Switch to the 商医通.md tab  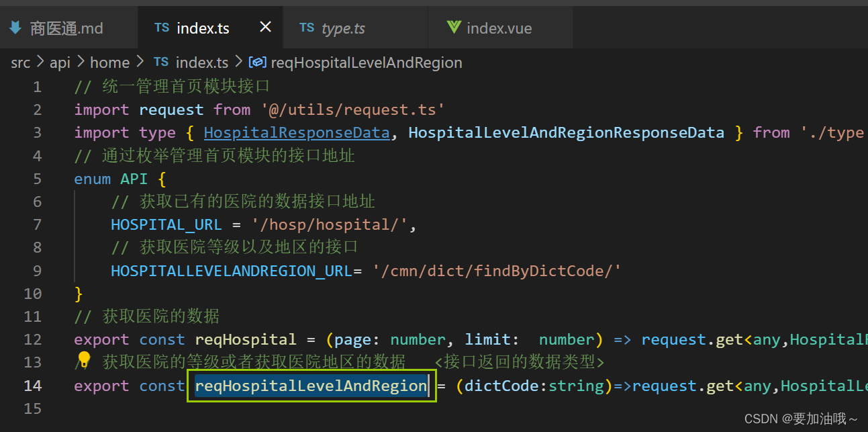pos(67,28)
